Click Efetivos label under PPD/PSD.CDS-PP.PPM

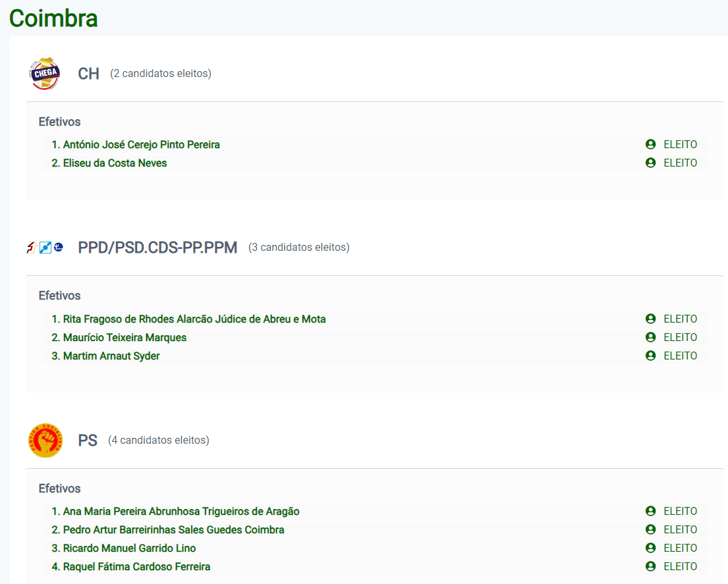pos(59,296)
